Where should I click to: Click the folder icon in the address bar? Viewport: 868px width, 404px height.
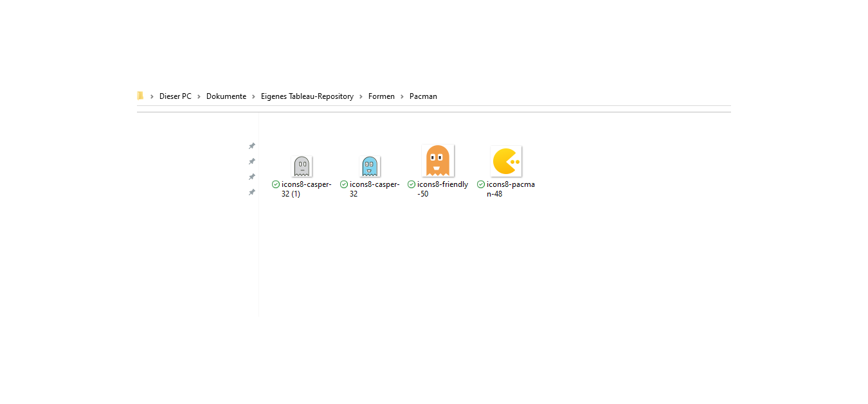(x=140, y=96)
